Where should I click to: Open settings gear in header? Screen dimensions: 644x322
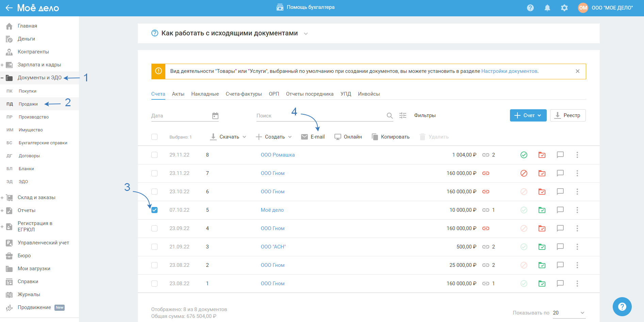tap(564, 8)
